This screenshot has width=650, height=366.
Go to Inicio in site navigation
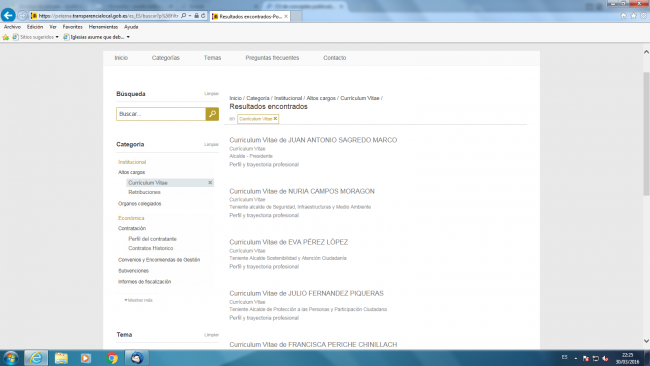click(121, 58)
